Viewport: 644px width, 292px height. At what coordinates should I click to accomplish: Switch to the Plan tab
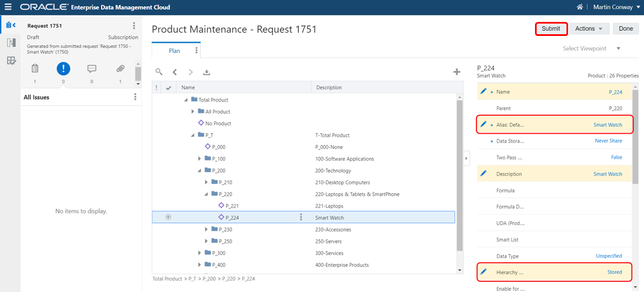click(175, 51)
